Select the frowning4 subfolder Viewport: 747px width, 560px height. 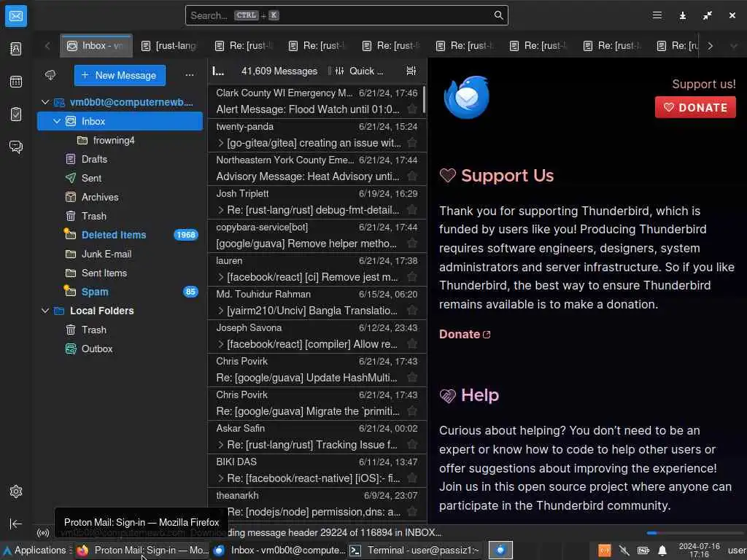[x=120, y=140]
